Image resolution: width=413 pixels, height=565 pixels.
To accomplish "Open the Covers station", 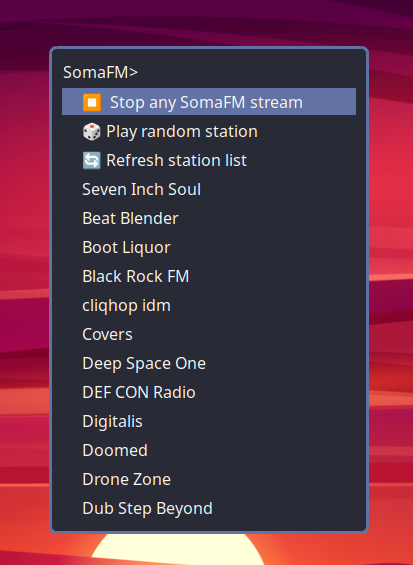I will click(209, 334).
